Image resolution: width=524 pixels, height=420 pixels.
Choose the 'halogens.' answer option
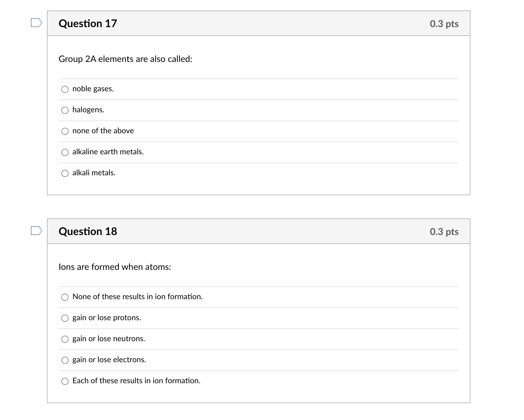coord(65,110)
